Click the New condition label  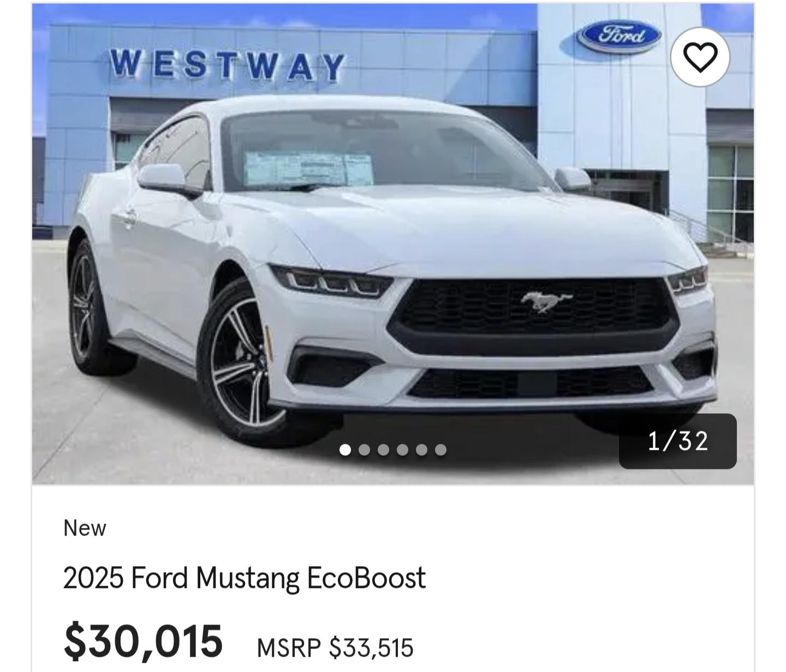[85, 528]
